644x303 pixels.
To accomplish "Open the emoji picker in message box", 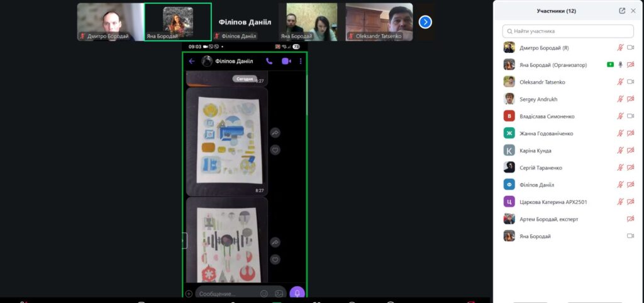I will click(264, 294).
